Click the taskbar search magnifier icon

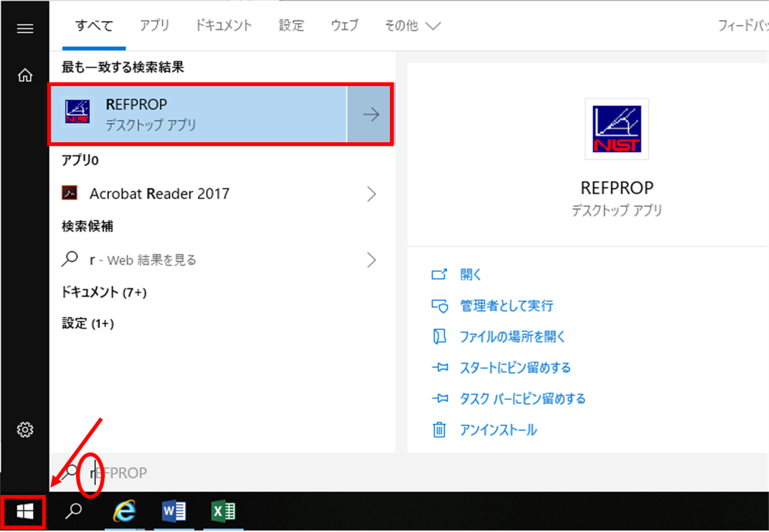pos(74,512)
